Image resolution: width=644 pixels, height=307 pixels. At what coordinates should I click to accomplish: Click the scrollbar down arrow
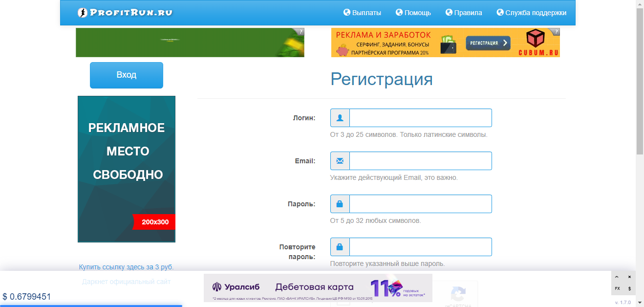click(x=640, y=303)
